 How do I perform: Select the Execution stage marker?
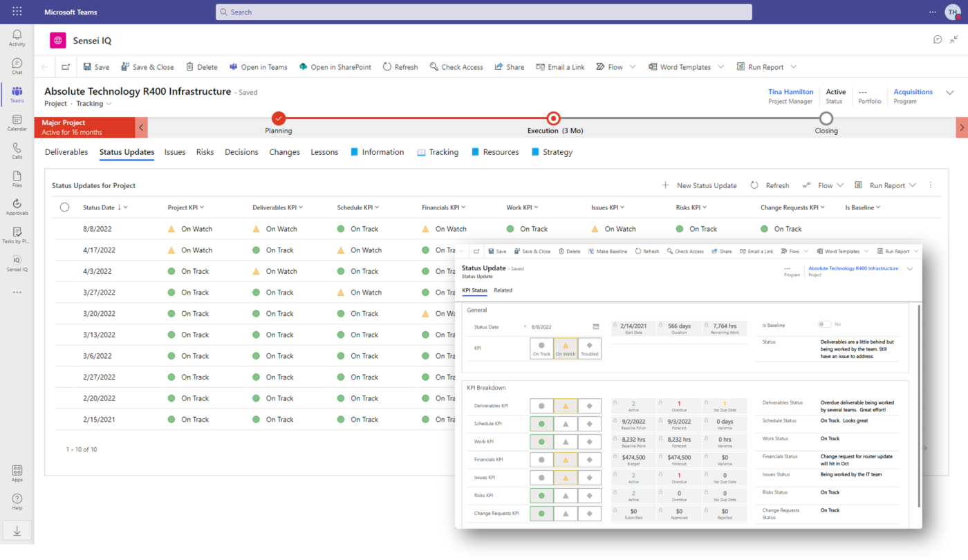pos(553,118)
